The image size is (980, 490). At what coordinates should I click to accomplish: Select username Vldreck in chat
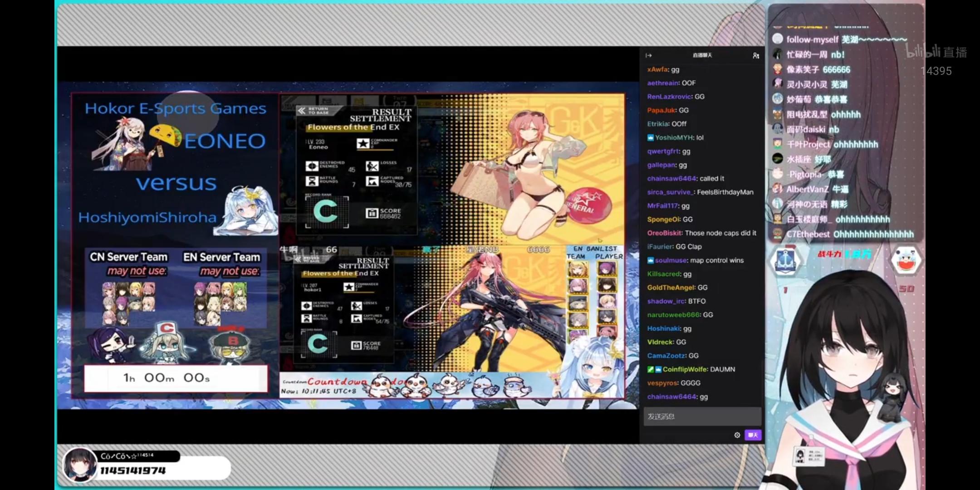click(660, 342)
